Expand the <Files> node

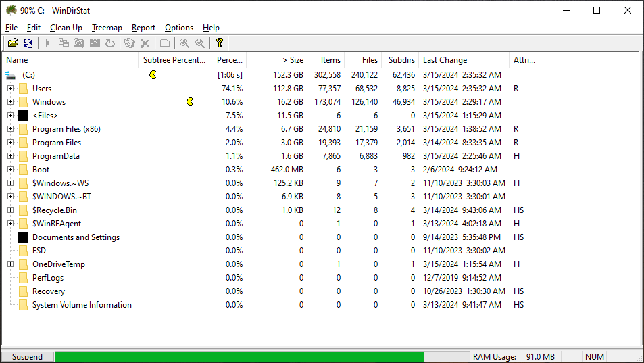[x=11, y=116]
